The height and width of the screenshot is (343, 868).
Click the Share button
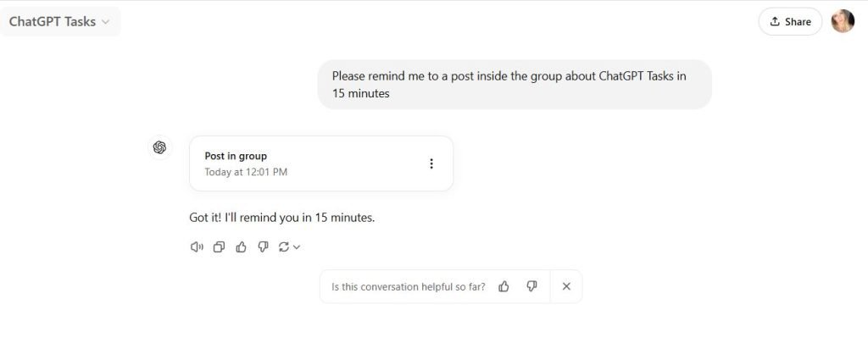[x=790, y=22]
